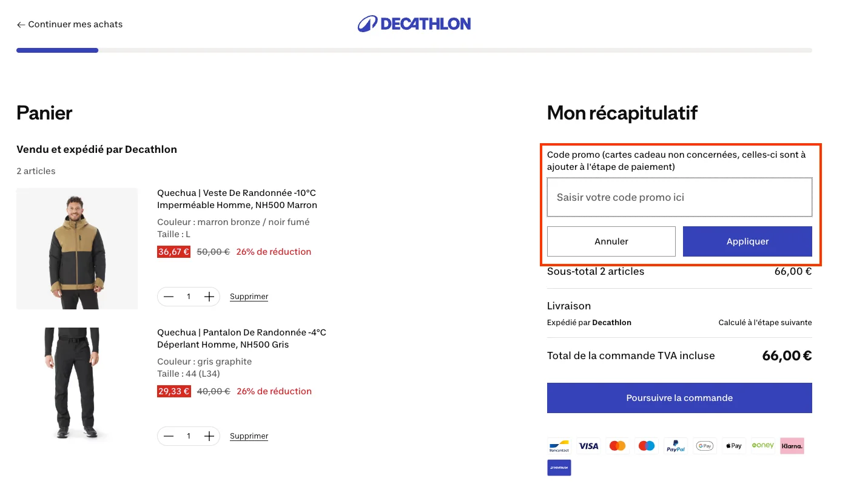Decrease the quantity of the Pantalon De Randonnée
The width and height of the screenshot is (868, 495).
coord(169,436)
